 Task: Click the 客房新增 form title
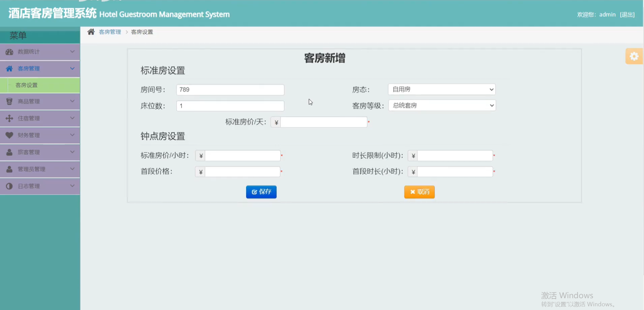coord(325,58)
